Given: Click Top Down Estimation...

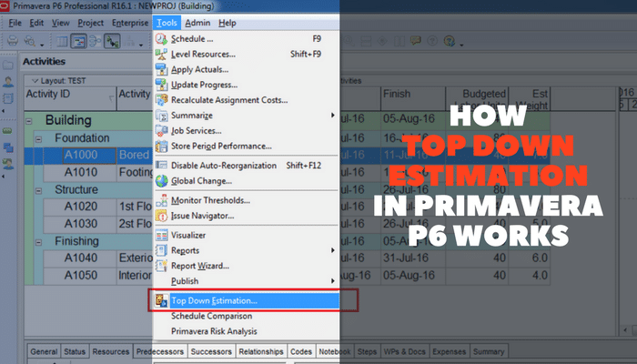Looking at the screenshot, I should [x=246, y=300].
